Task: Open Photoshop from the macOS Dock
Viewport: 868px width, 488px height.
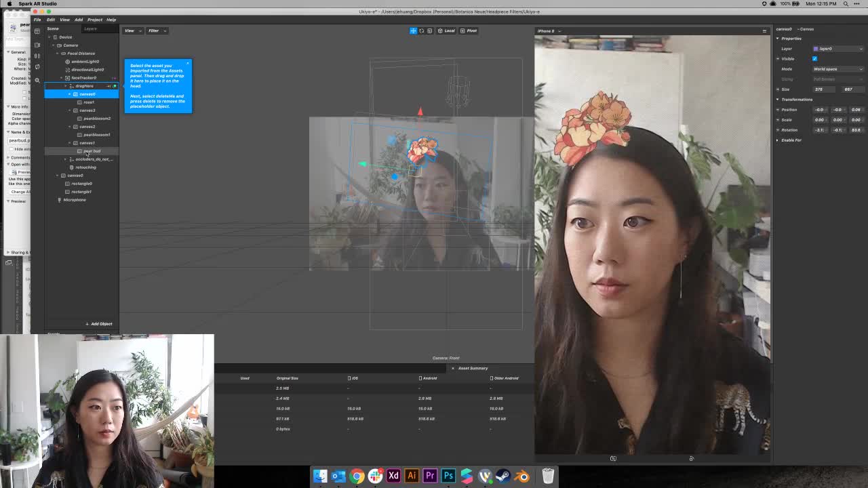Action: pos(448,476)
